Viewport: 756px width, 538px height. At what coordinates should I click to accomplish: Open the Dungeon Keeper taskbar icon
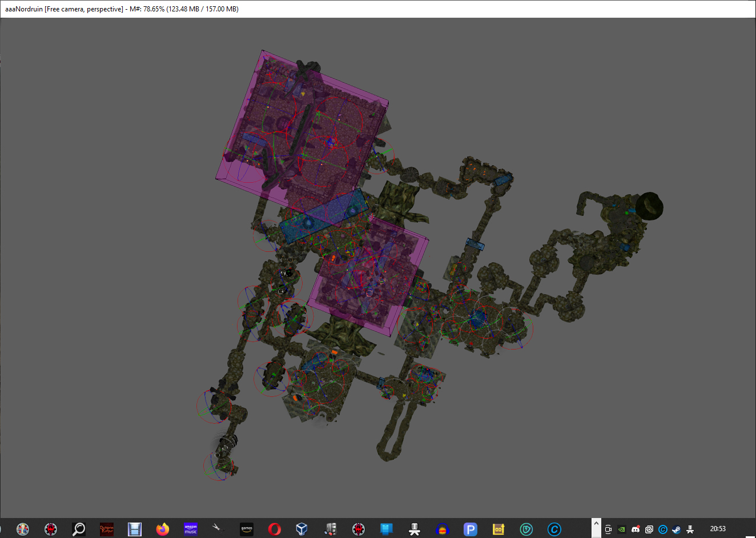(107, 529)
